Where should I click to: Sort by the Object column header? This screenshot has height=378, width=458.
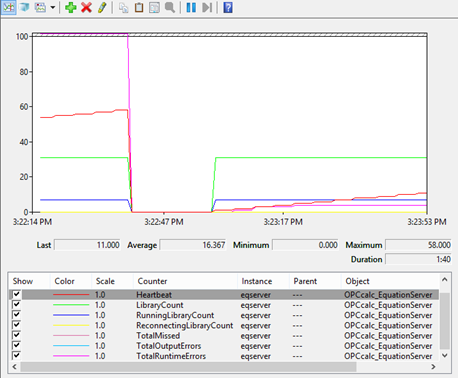click(390, 281)
